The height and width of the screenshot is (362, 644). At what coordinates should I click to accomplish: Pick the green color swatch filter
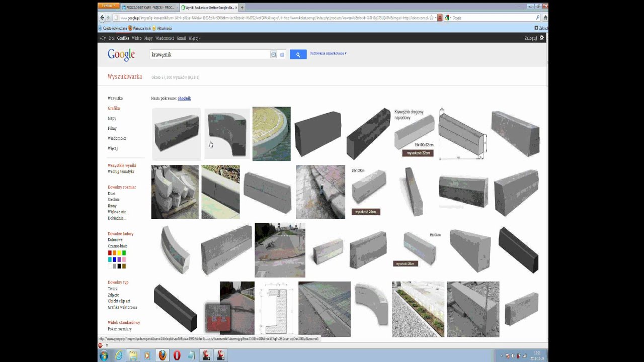coord(124,253)
